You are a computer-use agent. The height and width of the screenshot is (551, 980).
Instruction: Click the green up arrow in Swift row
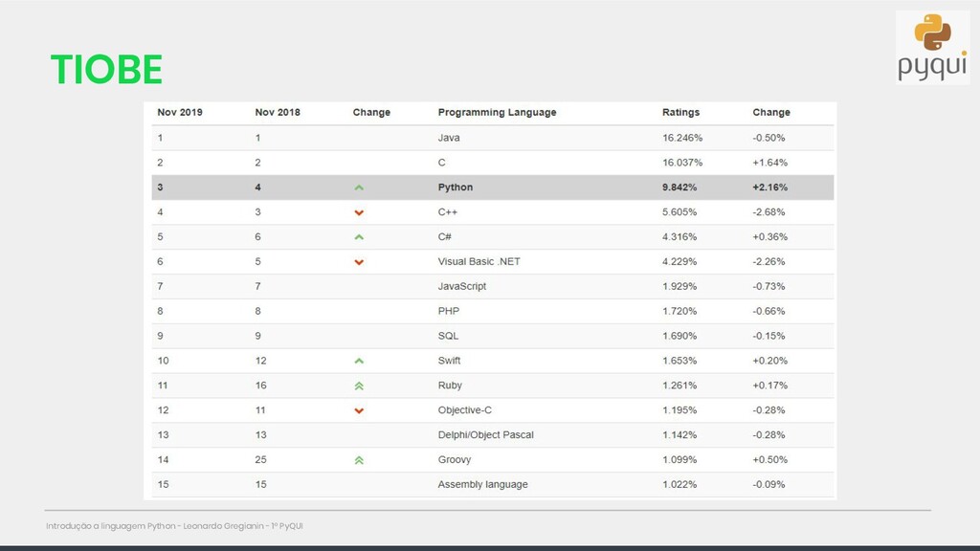tap(359, 361)
